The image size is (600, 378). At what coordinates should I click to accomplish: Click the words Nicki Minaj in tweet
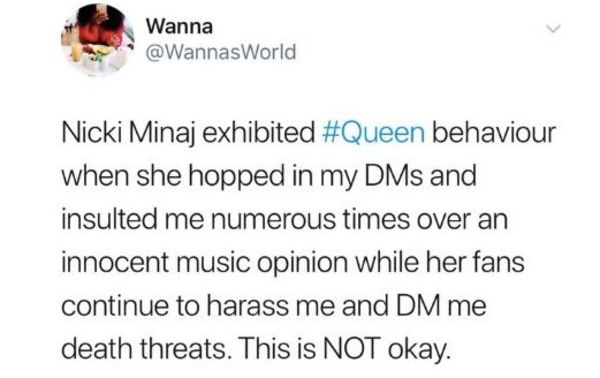(x=128, y=134)
